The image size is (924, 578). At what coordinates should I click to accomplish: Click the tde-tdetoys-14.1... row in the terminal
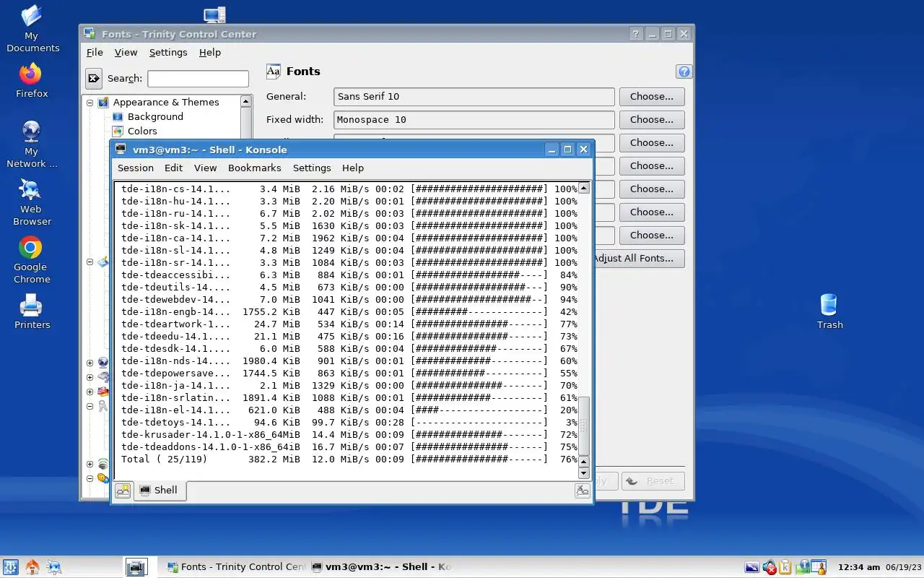pos(349,422)
